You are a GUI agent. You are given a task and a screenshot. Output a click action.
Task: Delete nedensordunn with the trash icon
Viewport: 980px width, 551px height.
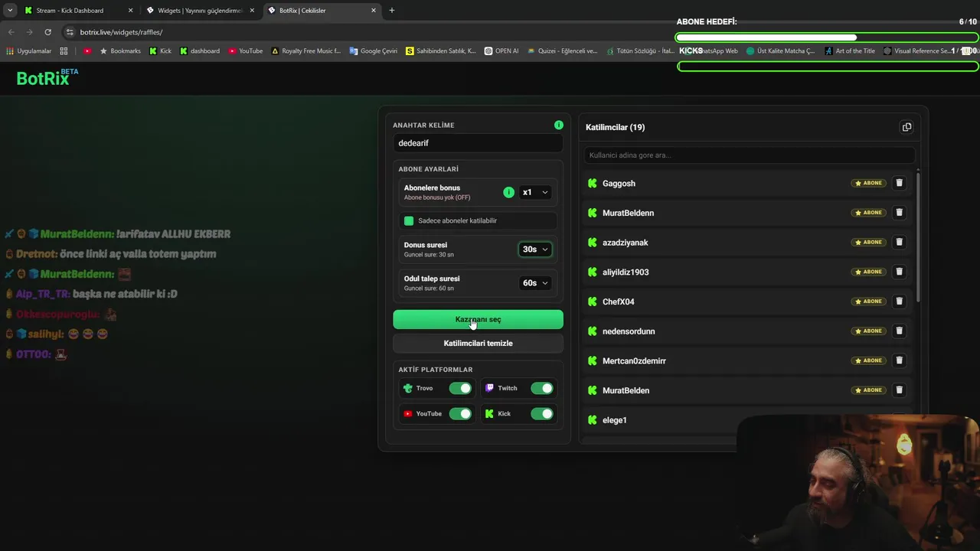pos(900,331)
